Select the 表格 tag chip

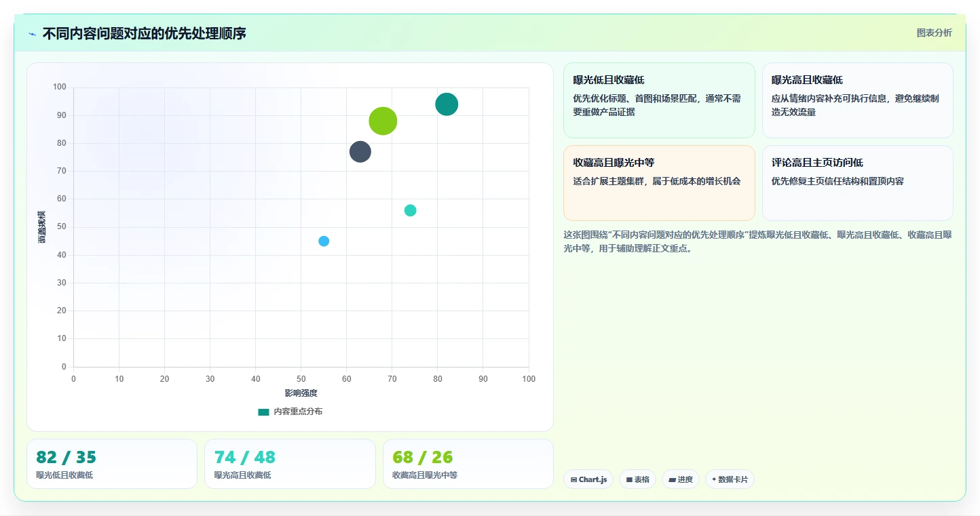pos(637,479)
